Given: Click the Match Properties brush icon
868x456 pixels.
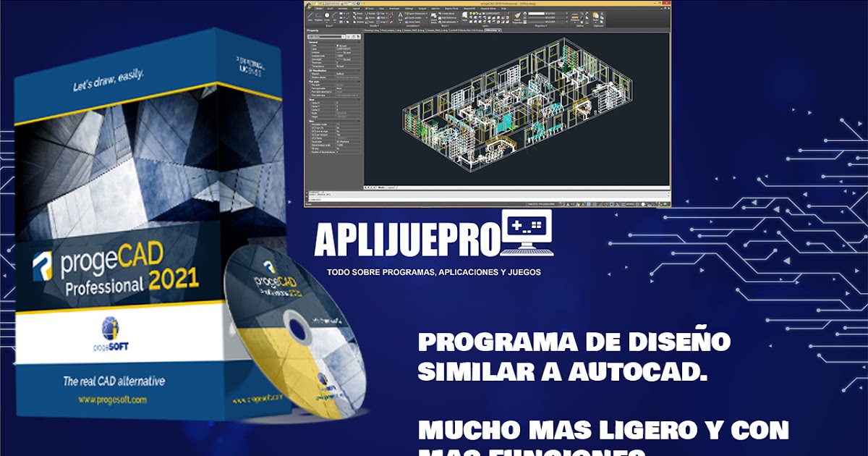Looking at the screenshot, I should pyautogui.click(x=517, y=18).
